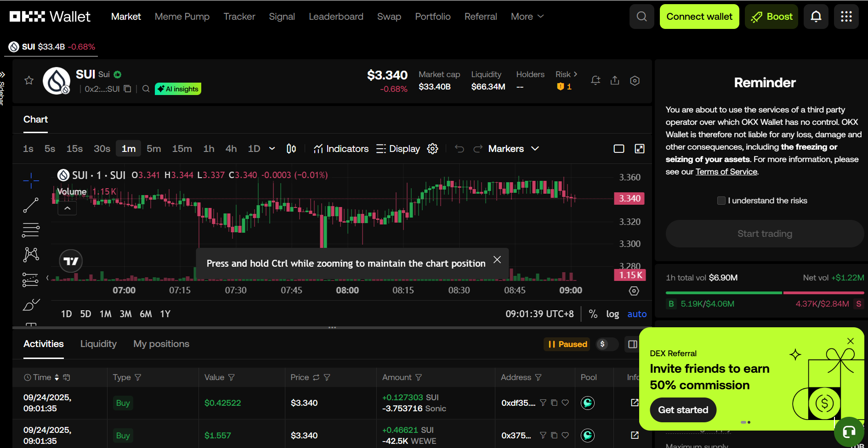Select the trend line drawing tool
868x448 pixels.
pos(31,205)
